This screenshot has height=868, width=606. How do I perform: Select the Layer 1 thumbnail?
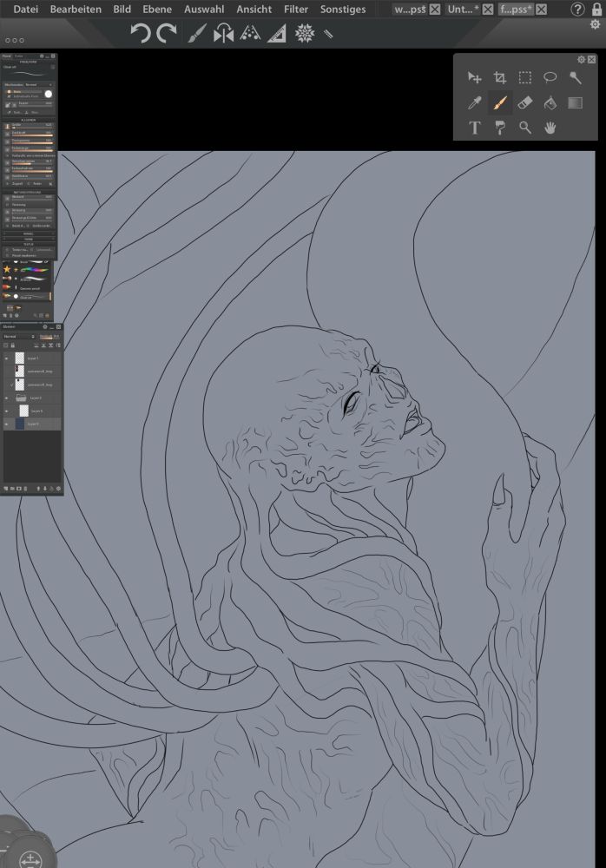coord(20,358)
